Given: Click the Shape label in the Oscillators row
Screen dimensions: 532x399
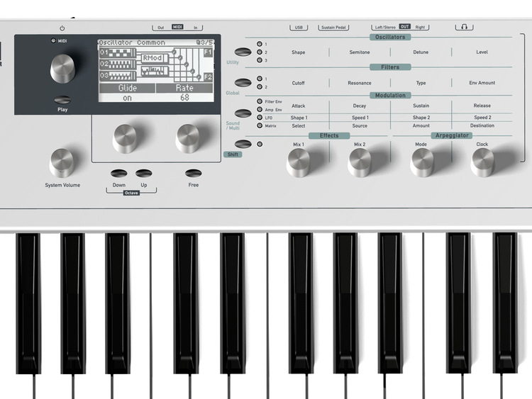Looking at the screenshot, I should pos(298,52).
